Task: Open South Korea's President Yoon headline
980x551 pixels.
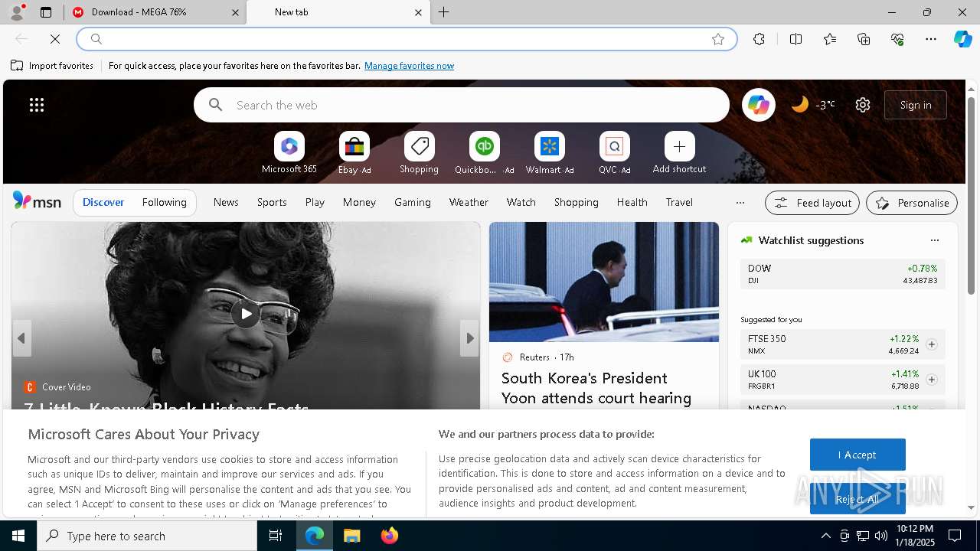Action: [596, 388]
